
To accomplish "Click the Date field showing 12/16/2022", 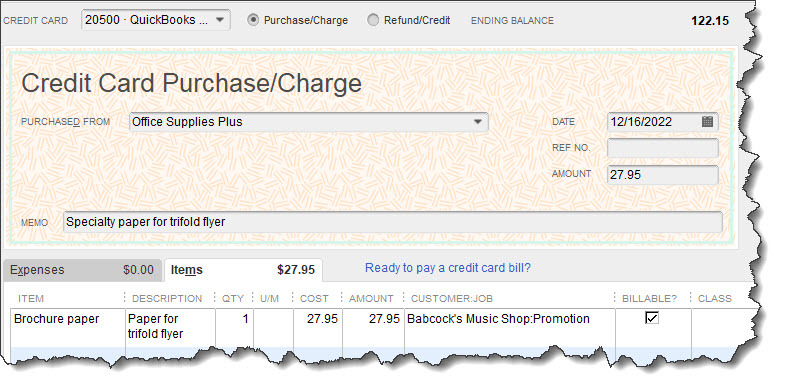I will (663, 122).
